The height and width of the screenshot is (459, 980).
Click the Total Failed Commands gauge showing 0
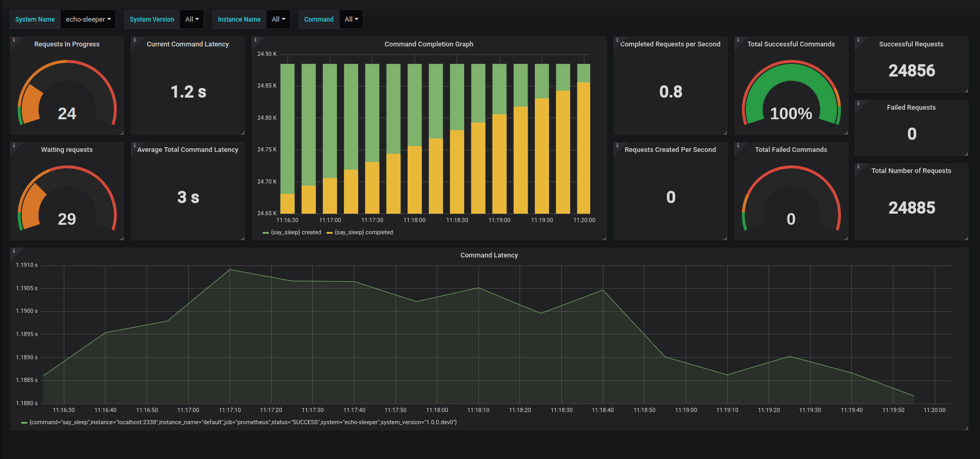click(x=791, y=198)
